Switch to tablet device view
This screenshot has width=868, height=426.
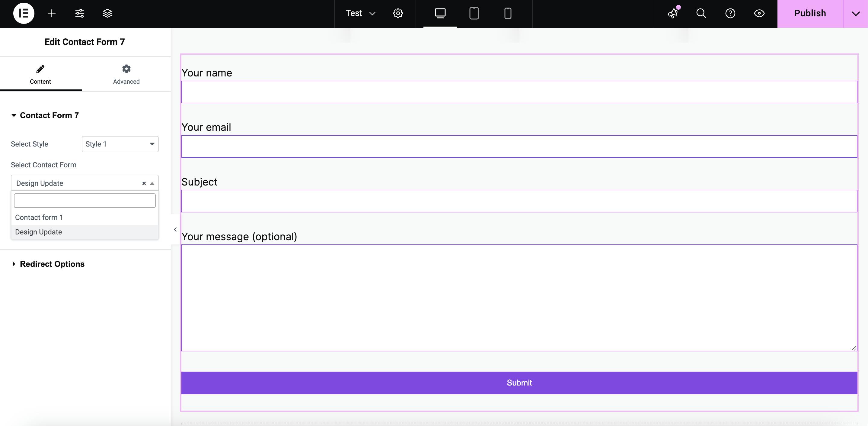coord(474,13)
